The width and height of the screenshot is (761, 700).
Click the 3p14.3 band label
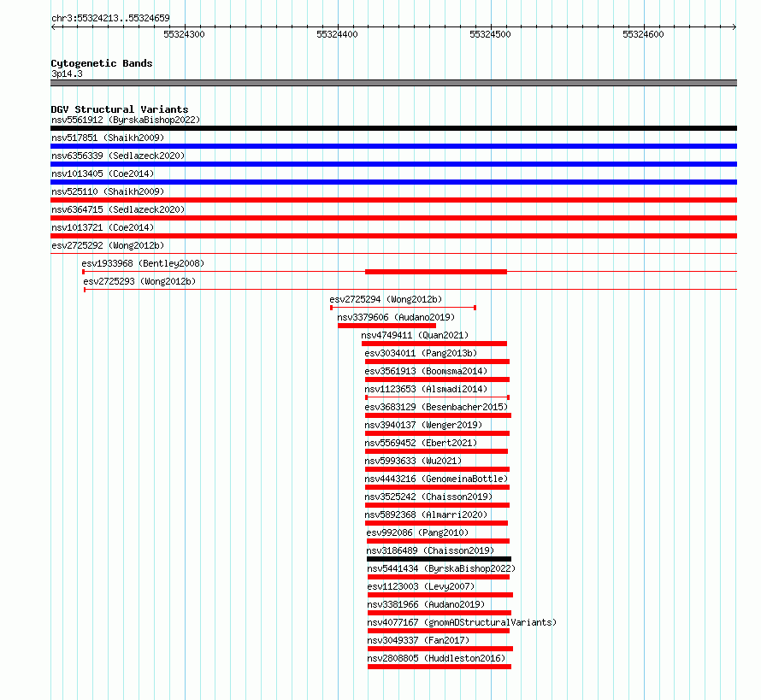(x=67, y=74)
